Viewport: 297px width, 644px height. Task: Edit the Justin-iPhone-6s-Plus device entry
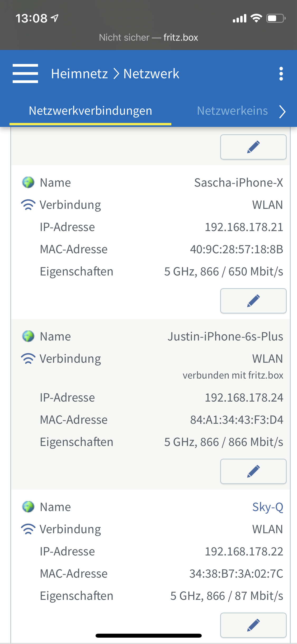(253, 471)
